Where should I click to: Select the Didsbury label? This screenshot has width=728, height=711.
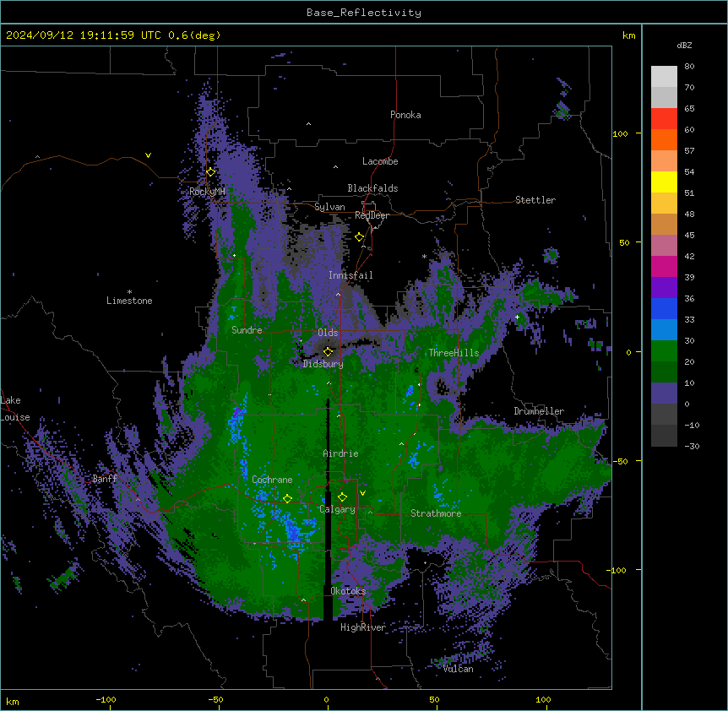coord(323,364)
